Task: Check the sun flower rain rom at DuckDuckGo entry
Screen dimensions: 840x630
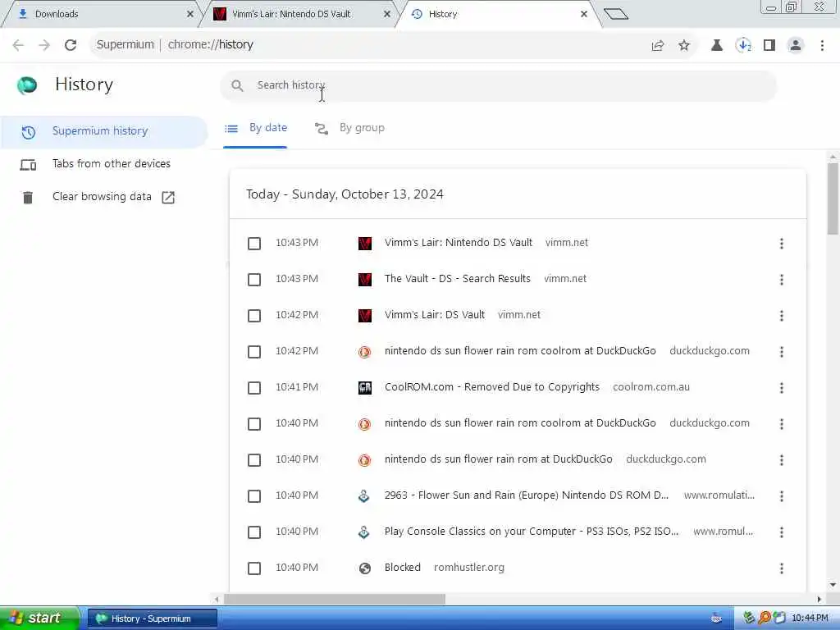Action: (x=254, y=460)
